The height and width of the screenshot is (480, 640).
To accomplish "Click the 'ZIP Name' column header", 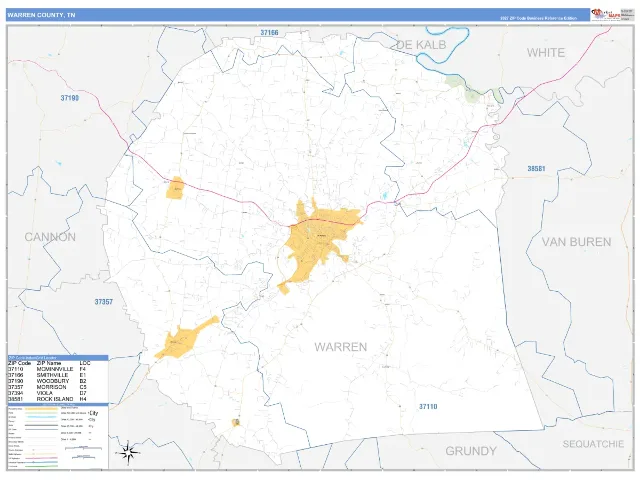I will pos(49,363).
